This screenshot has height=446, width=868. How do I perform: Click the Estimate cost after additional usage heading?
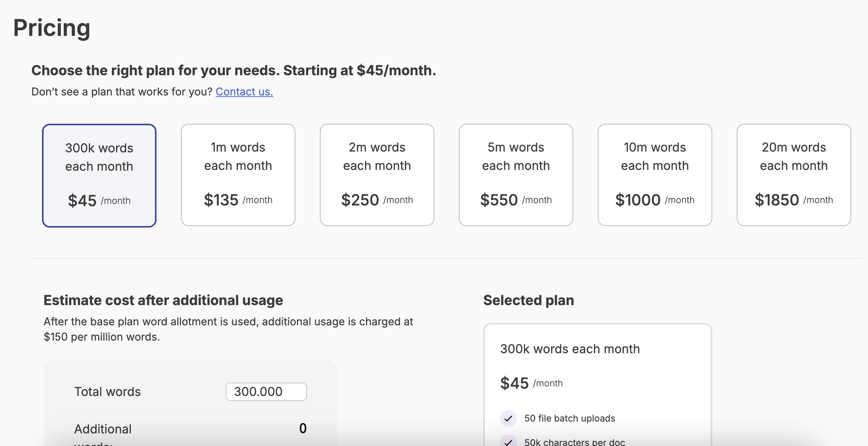coord(163,301)
